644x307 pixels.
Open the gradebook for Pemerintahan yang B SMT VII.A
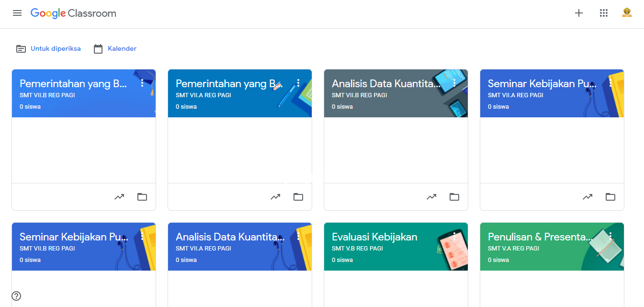275,196
